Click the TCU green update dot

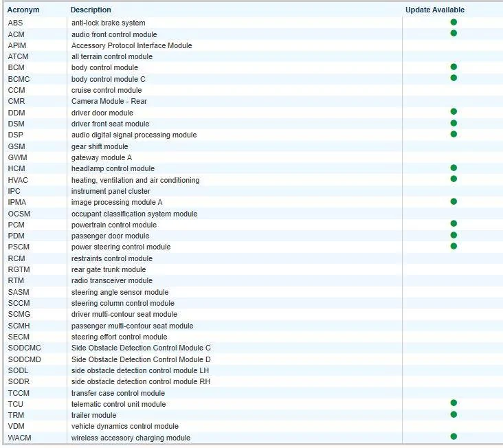click(454, 403)
